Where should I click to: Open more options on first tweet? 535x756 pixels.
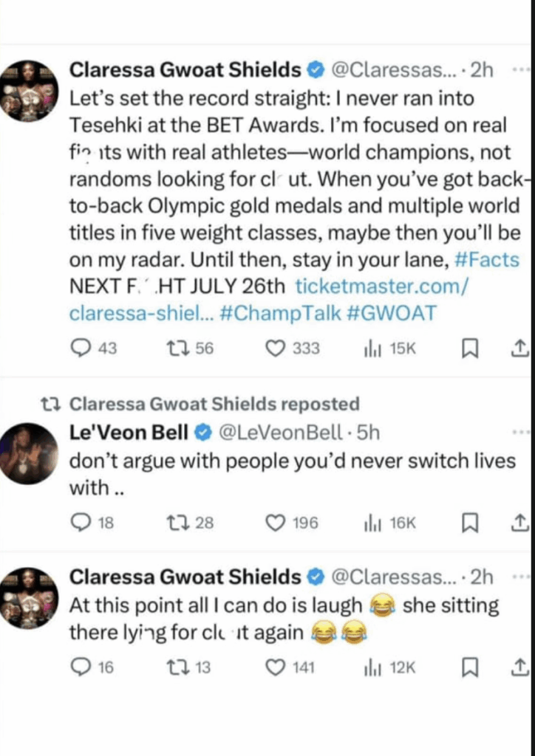click(520, 71)
